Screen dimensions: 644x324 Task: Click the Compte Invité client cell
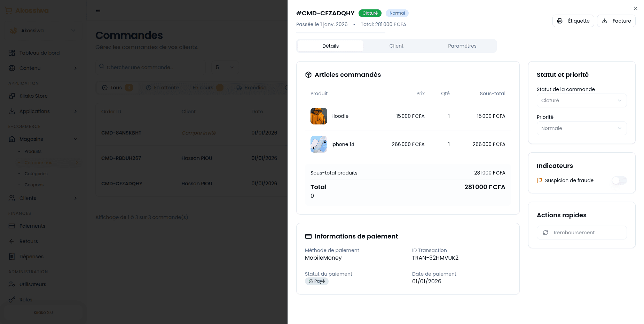coord(199,133)
